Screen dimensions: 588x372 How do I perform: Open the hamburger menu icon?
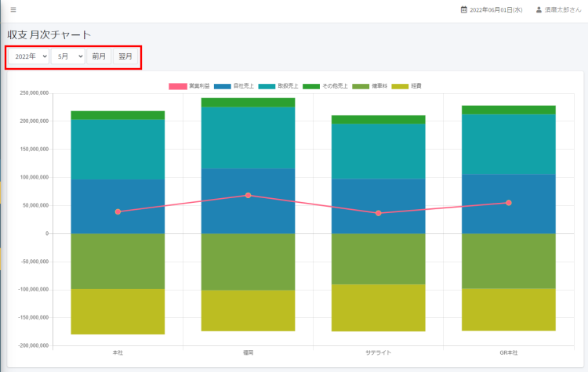pos(13,9)
